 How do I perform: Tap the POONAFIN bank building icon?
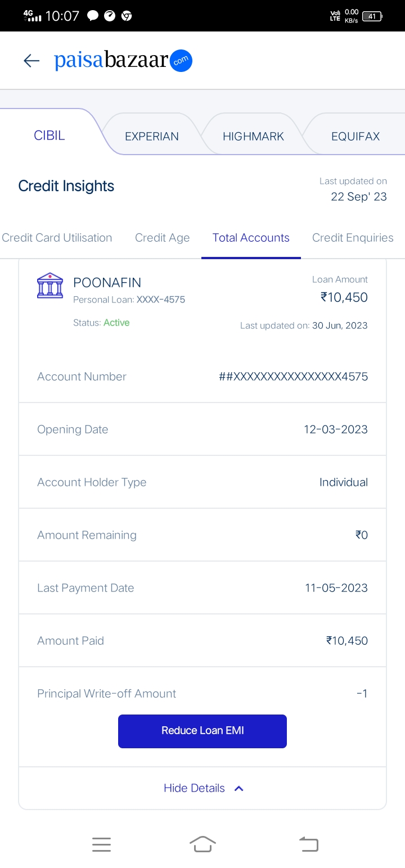coord(50,286)
